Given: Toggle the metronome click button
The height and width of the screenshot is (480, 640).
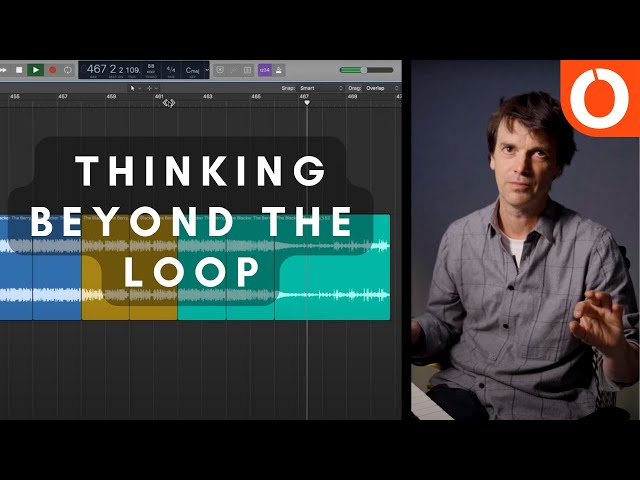Looking at the screenshot, I should 279,70.
